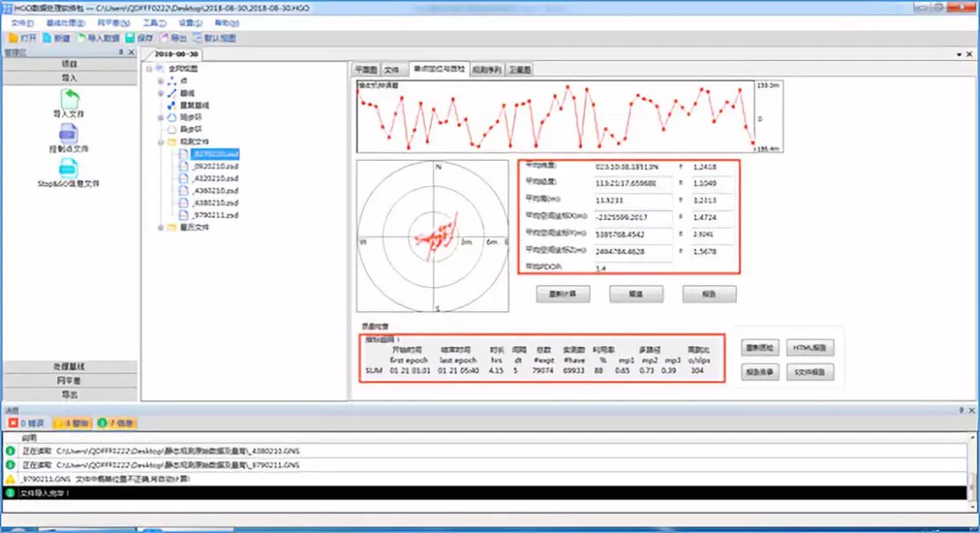Screen dimensions: 980x533
Task: Open the Tools (工具) menu
Action: 155,23
